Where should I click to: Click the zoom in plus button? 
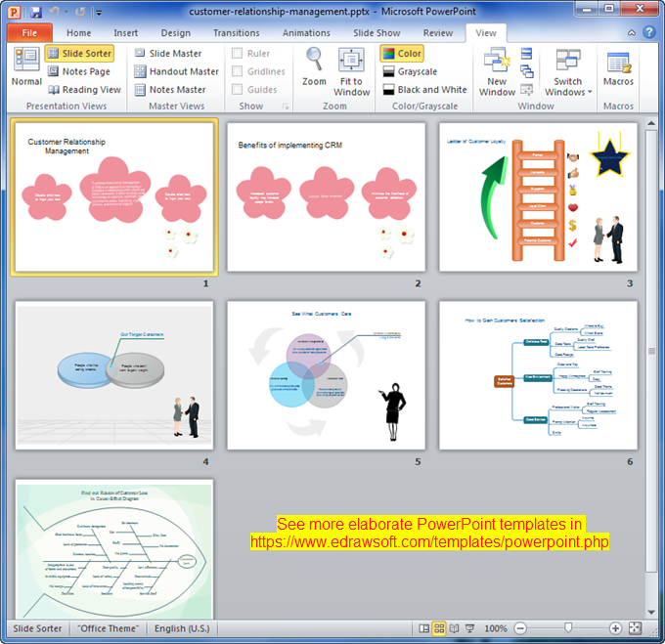615,628
